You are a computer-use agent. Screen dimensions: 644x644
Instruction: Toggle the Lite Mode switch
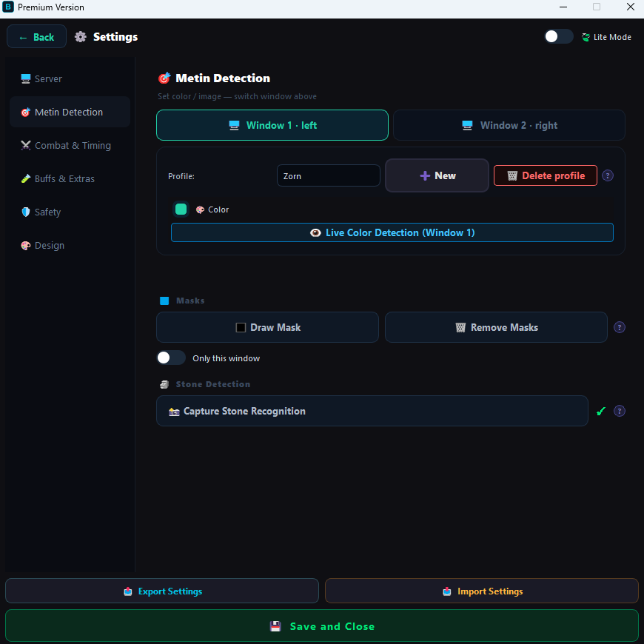[559, 36]
